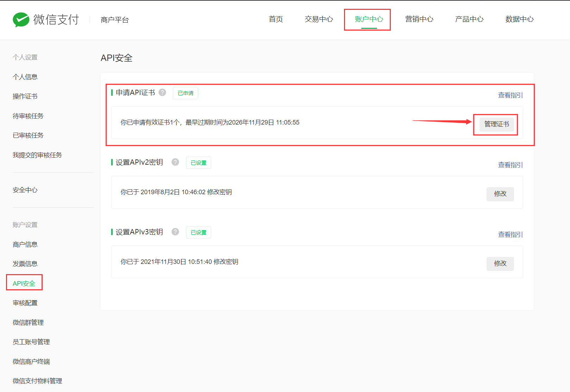
Task: Open 我提交的审核任务 in the sidebar
Action: coord(37,155)
